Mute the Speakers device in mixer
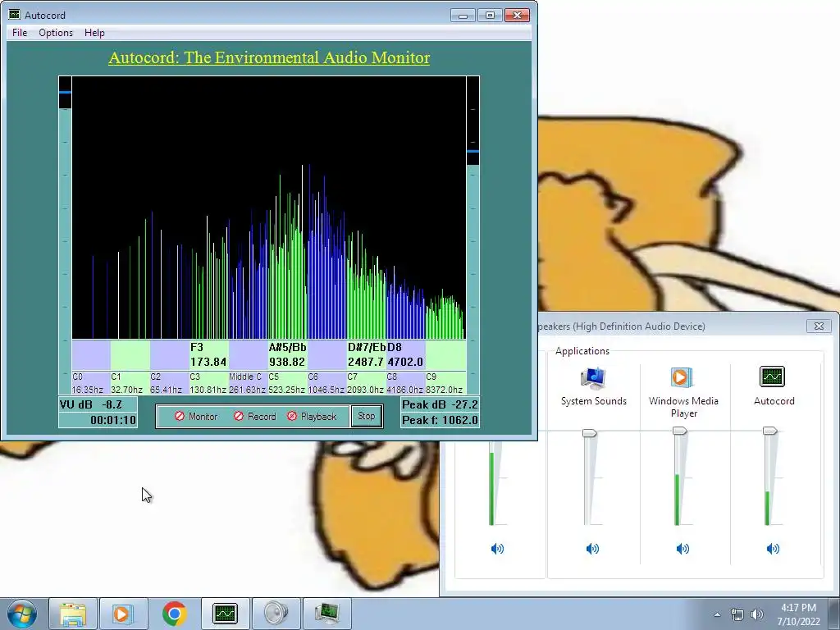 (x=497, y=549)
